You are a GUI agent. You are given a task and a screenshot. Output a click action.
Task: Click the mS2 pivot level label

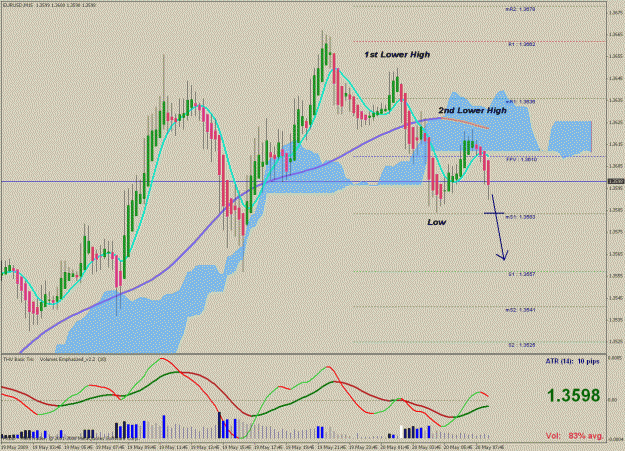coord(520,309)
